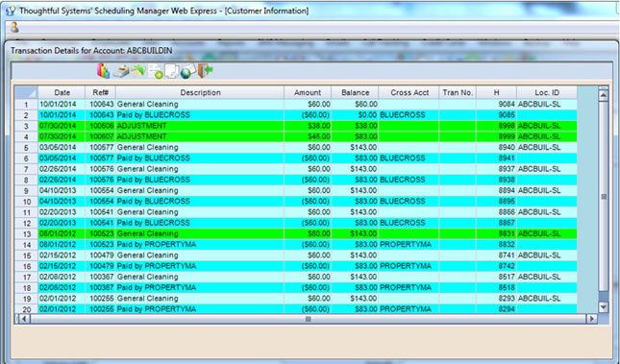This screenshot has width=620, height=364.
Task: Click 'Paid by BLUECROSS' in row 2
Action: coord(154,115)
